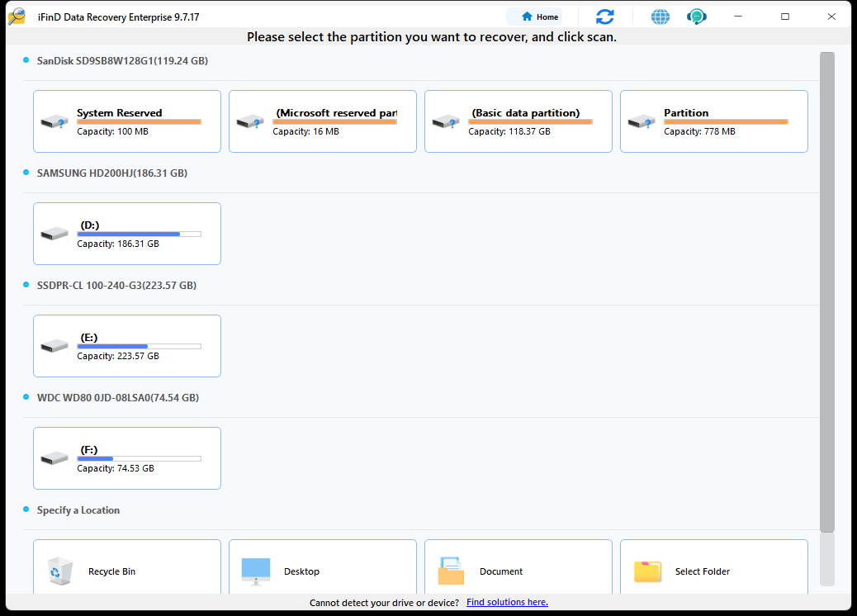Click the F: drive usage bar
Image resolution: width=857 pixels, height=616 pixels.
(x=140, y=458)
